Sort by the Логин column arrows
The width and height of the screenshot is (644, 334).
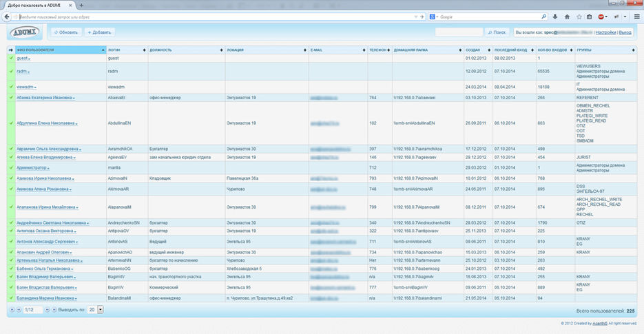point(144,50)
